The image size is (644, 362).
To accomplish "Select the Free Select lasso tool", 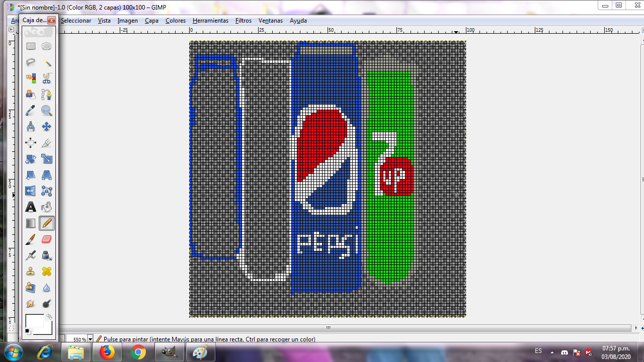I will click(x=31, y=62).
